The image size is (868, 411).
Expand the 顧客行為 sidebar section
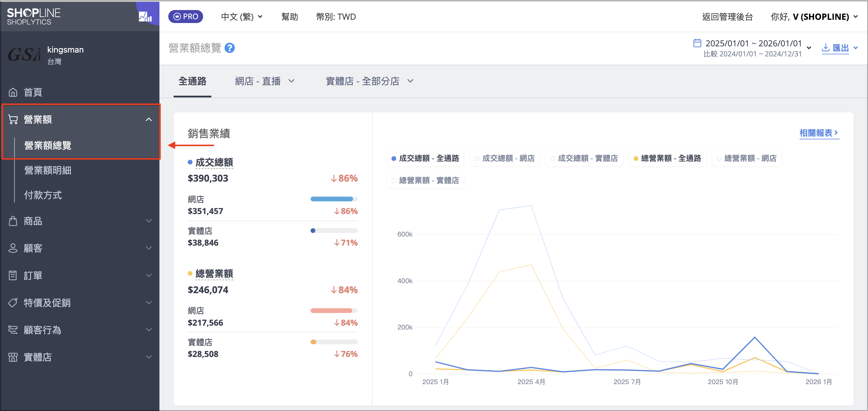point(149,330)
